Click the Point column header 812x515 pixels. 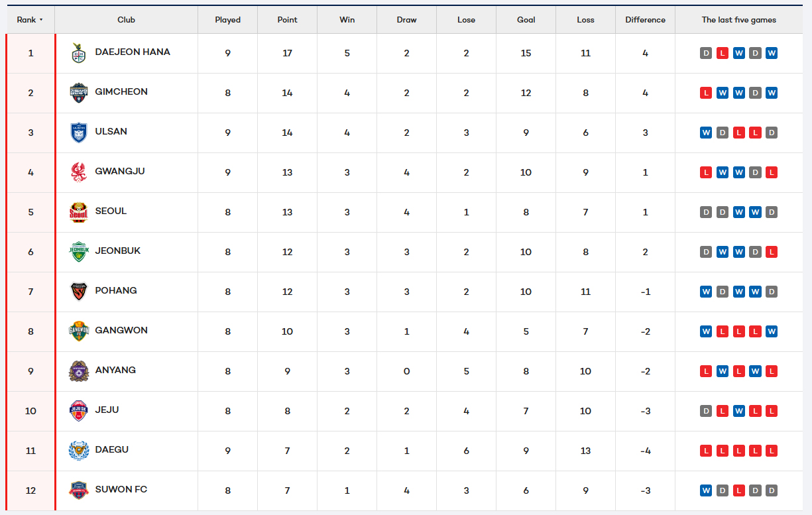click(287, 20)
